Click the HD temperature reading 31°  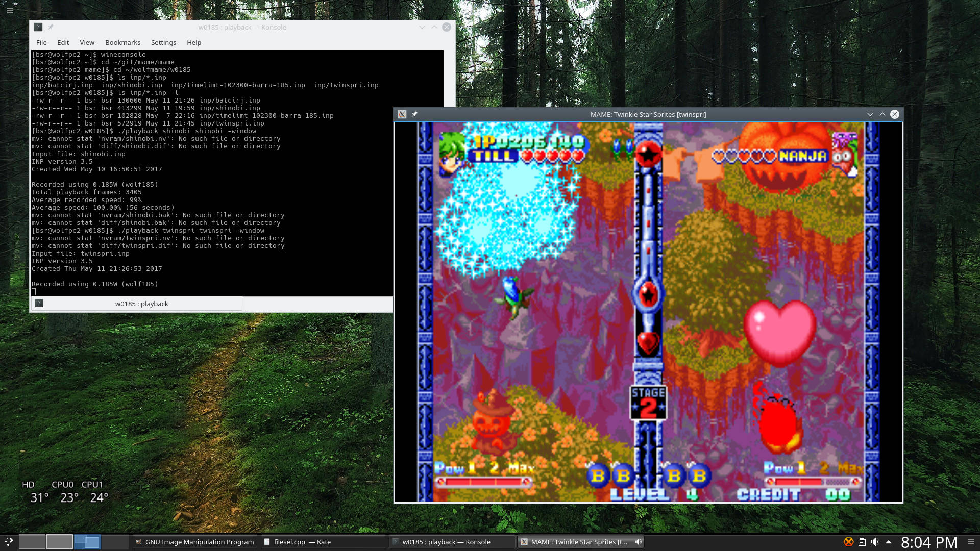coord(39,497)
